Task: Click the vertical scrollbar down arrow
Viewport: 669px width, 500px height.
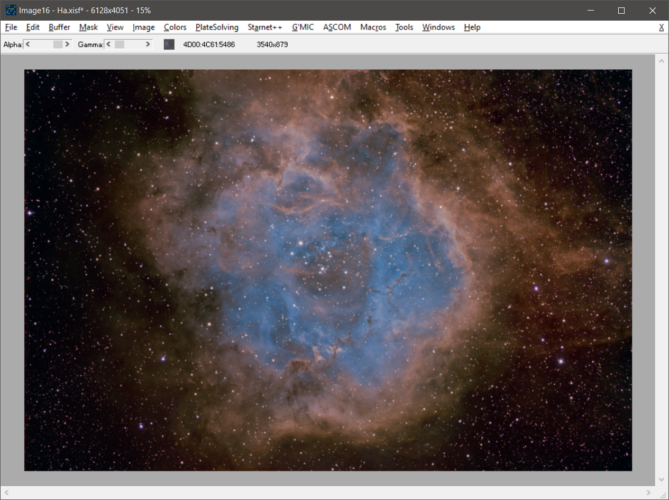Action: (x=661, y=480)
